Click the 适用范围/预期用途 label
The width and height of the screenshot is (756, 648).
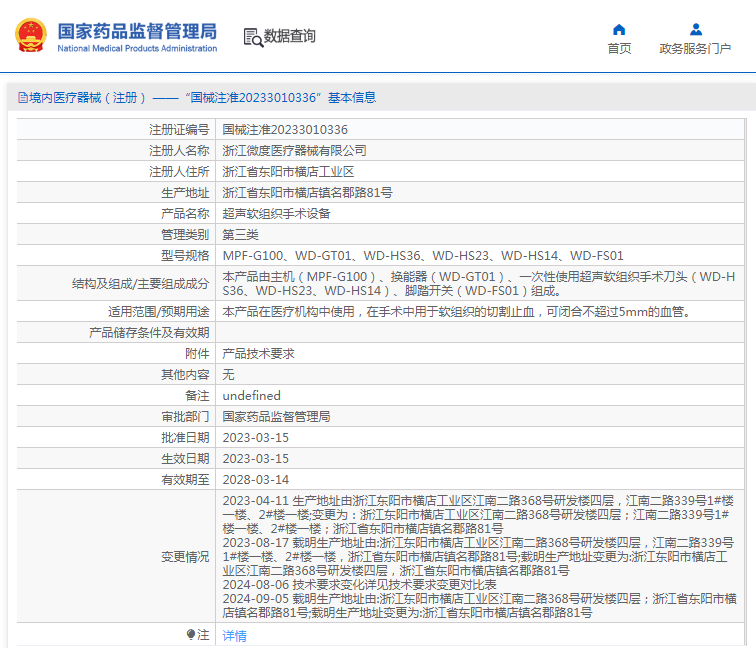(x=159, y=312)
